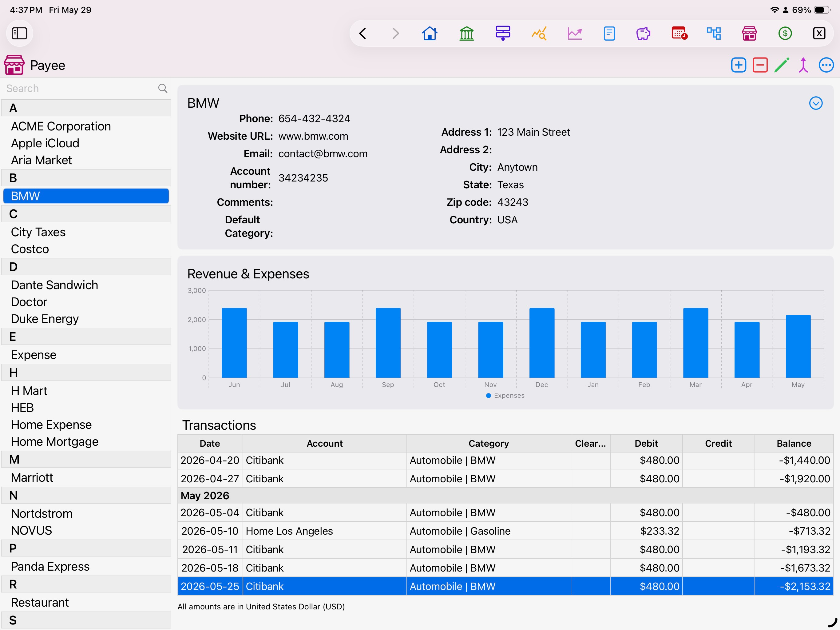The image size is (840, 630).
Task: Add a new payee with plus icon
Action: (738, 65)
